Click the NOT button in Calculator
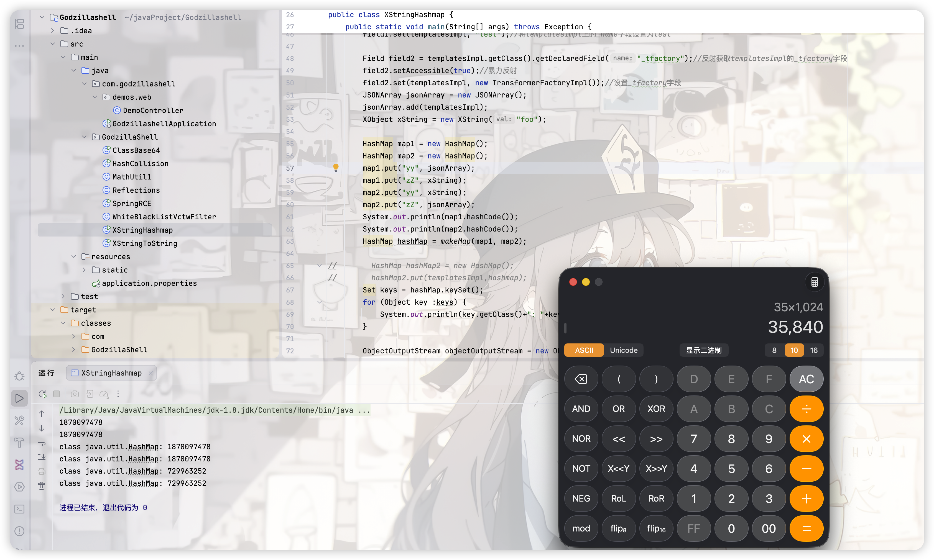 pyautogui.click(x=581, y=469)
